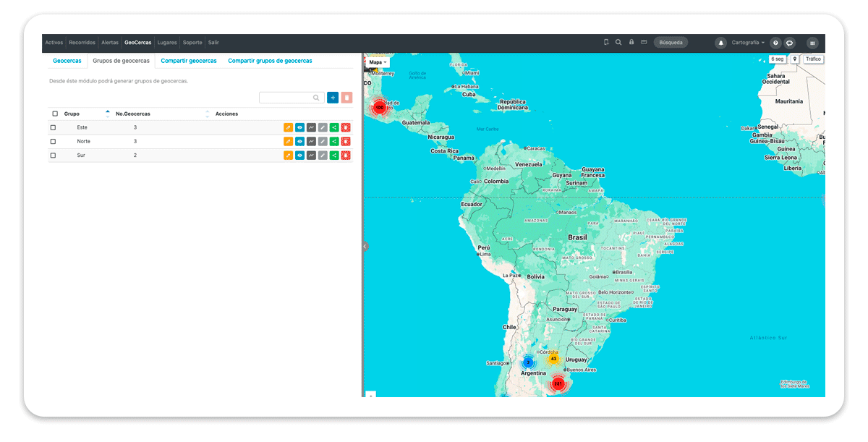
Task: Check the select-all checkbox in table header
Action: (55, 114)
